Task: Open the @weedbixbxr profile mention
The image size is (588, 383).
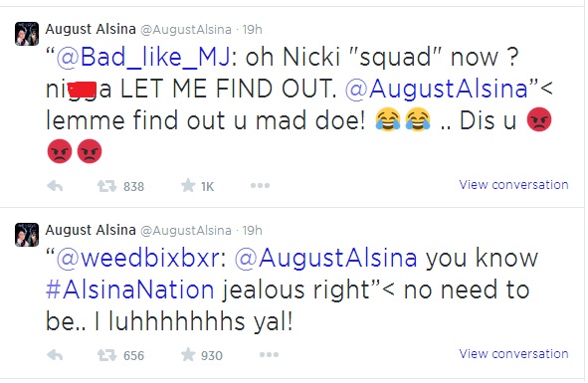Action: point(137,259)
